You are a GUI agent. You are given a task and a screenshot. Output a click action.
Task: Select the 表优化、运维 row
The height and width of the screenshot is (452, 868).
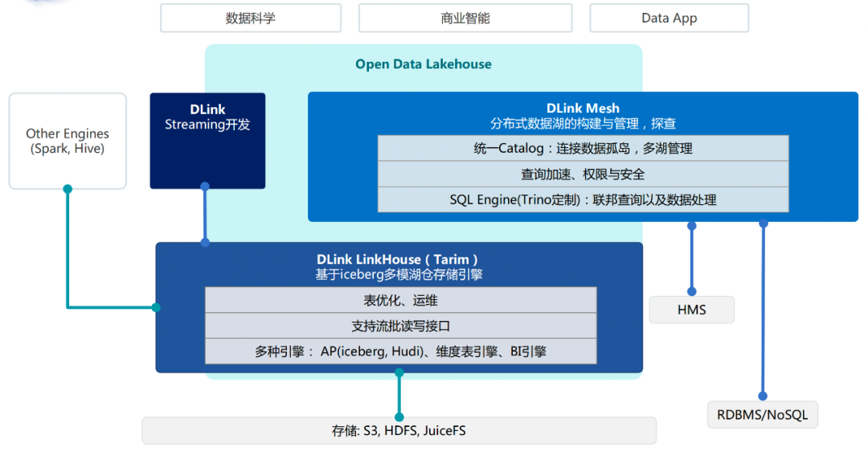click(401, 300)
